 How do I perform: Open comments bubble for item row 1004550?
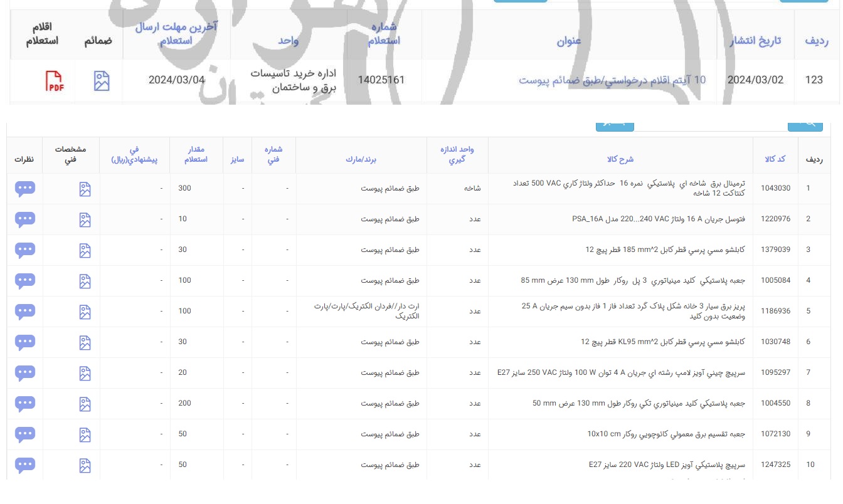coord(25,404)
